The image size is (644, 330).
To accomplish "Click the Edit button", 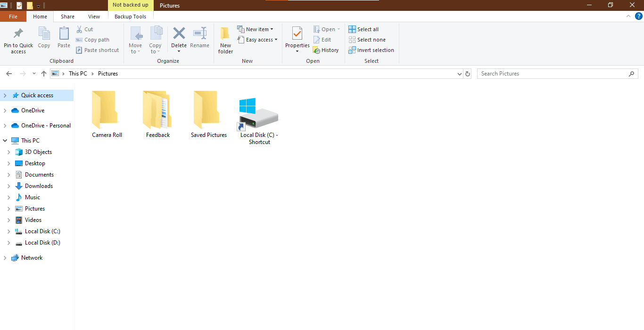I will click(322, 40).
